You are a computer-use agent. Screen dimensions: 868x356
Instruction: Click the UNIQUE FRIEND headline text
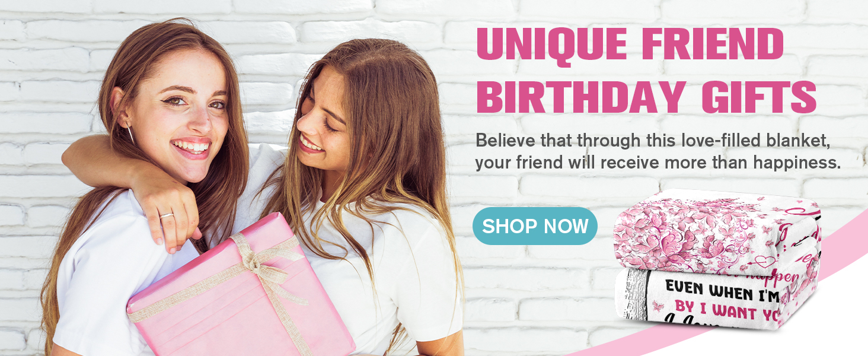click(630, 44)
